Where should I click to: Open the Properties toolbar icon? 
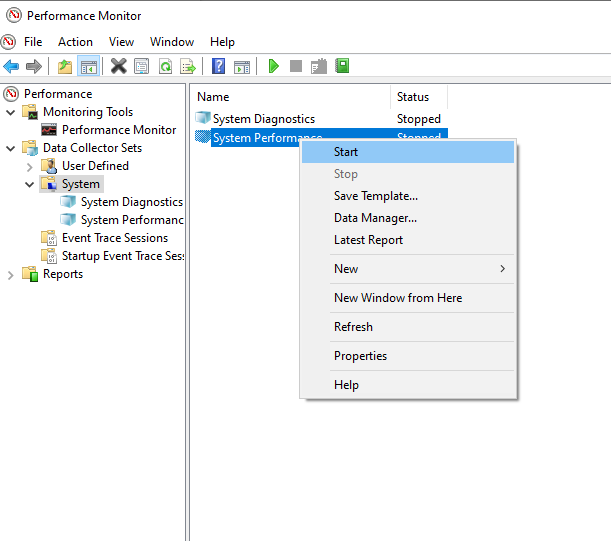pos(141,66)
